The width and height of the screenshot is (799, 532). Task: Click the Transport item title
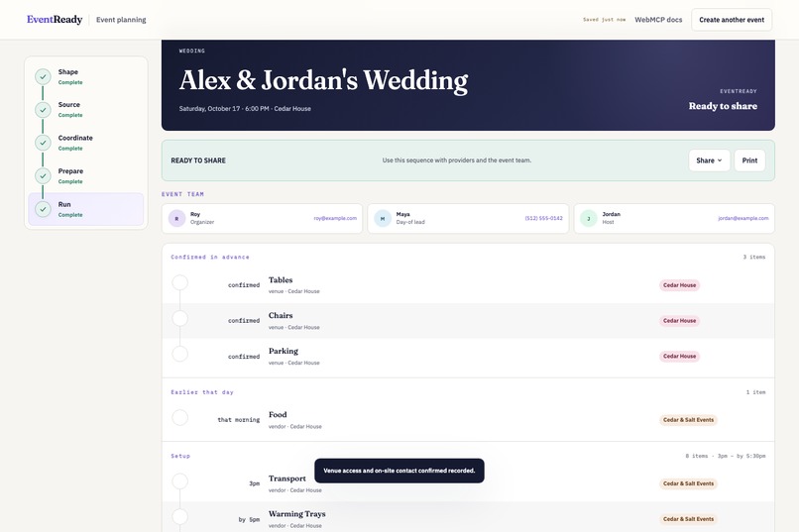[x=286, y=479]
